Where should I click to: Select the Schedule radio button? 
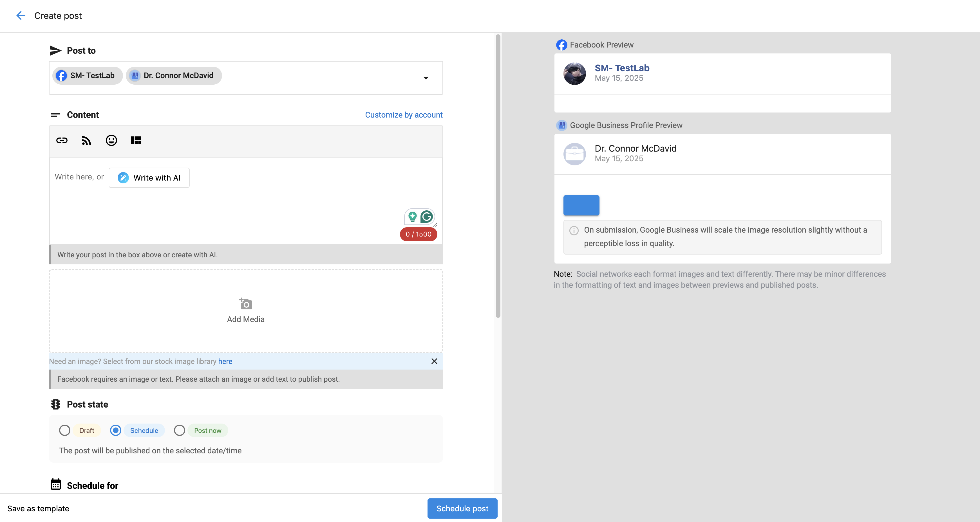116,430
